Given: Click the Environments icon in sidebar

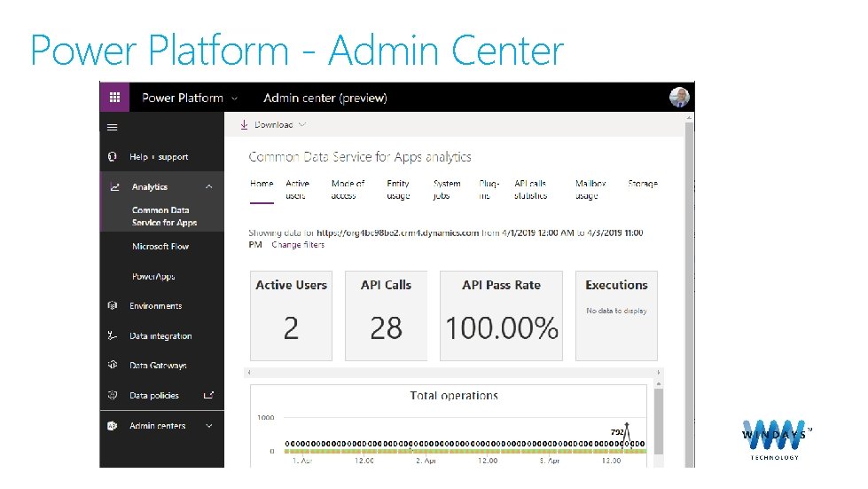Looking at the screenshot, I should (113, 305).
